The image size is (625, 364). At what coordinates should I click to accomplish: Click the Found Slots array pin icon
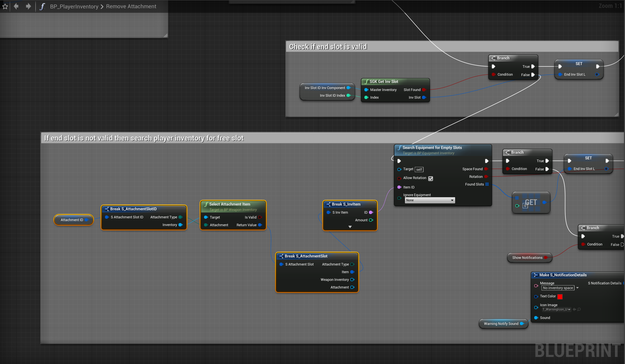click(487, 184)
